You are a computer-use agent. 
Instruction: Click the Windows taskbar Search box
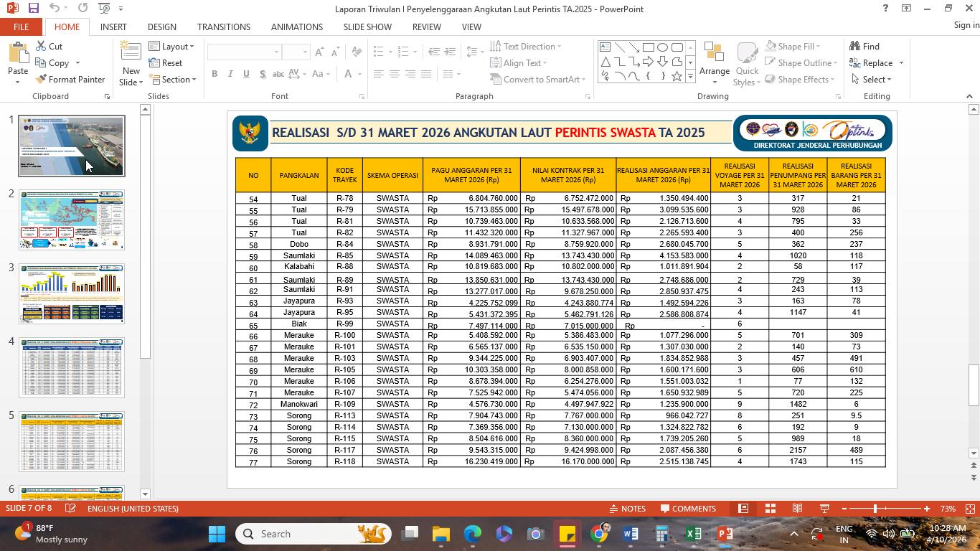pyautogui.click(x=314, y=534)
